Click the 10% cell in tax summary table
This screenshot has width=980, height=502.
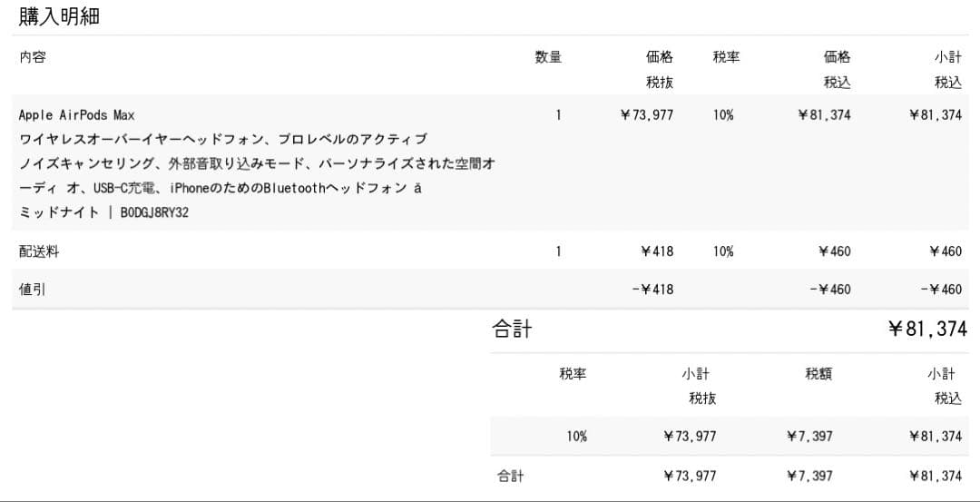click(577, 437)
